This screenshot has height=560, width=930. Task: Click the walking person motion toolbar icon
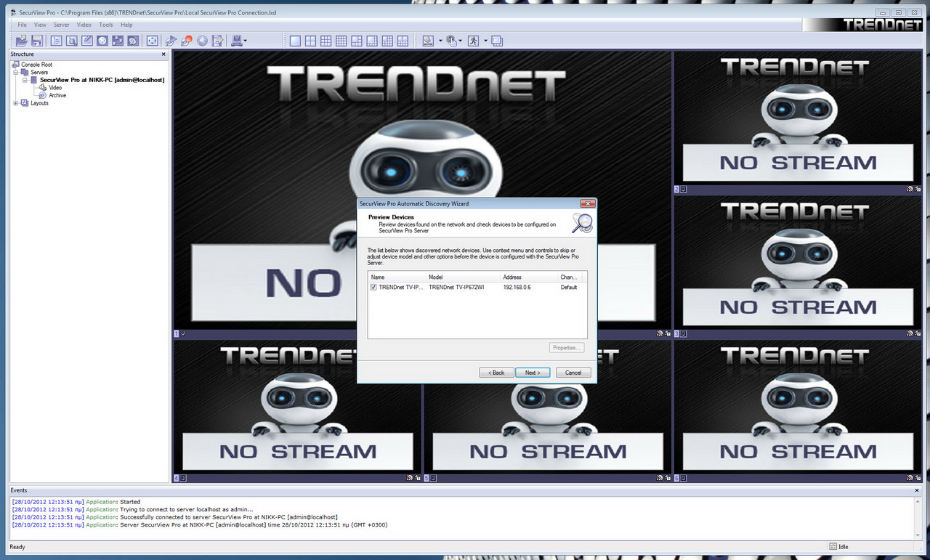tap(473, 41)
